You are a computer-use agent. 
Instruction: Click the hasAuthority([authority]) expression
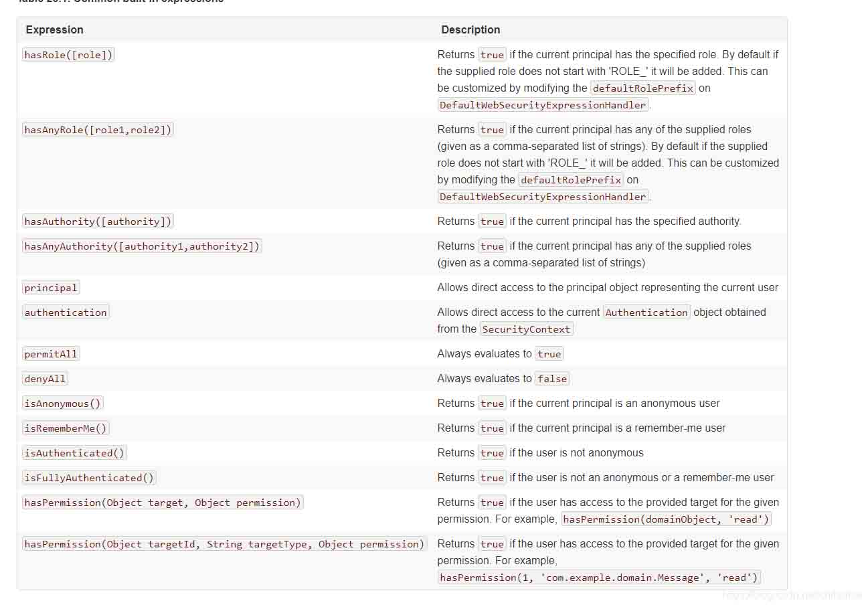[98, 222]
